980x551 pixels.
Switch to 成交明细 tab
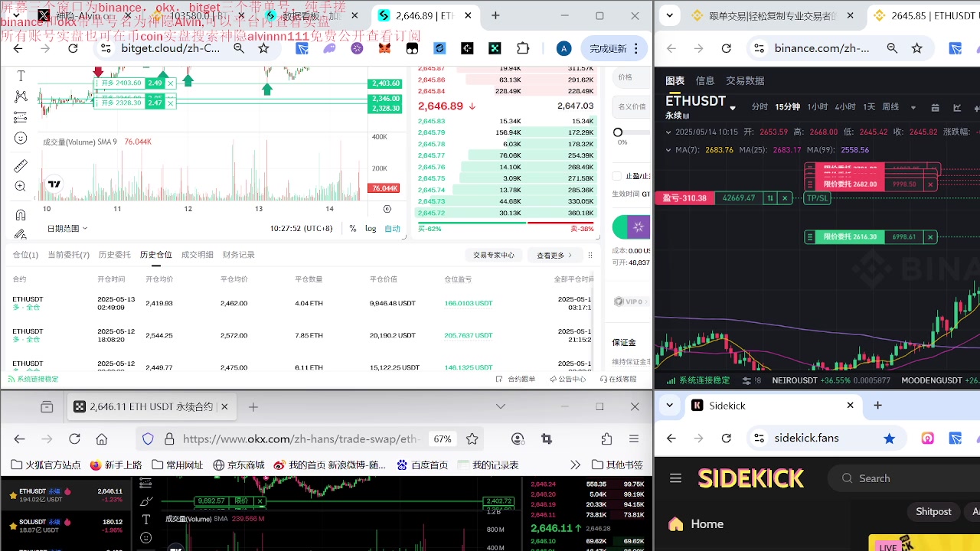198,255
